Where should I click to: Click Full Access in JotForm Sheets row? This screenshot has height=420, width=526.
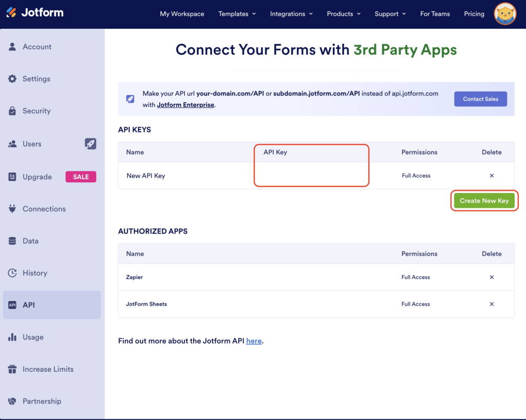tap(416, 304)
